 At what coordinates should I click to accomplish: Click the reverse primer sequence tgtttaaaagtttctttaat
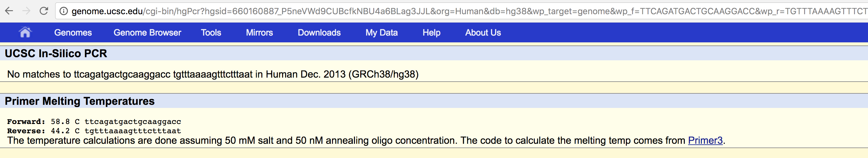pos(133,131)
